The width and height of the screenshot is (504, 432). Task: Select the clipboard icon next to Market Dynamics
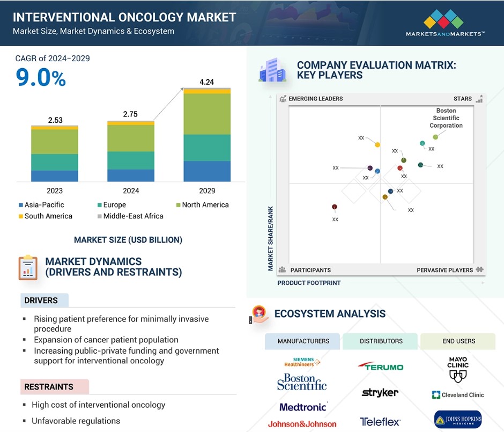28,267
